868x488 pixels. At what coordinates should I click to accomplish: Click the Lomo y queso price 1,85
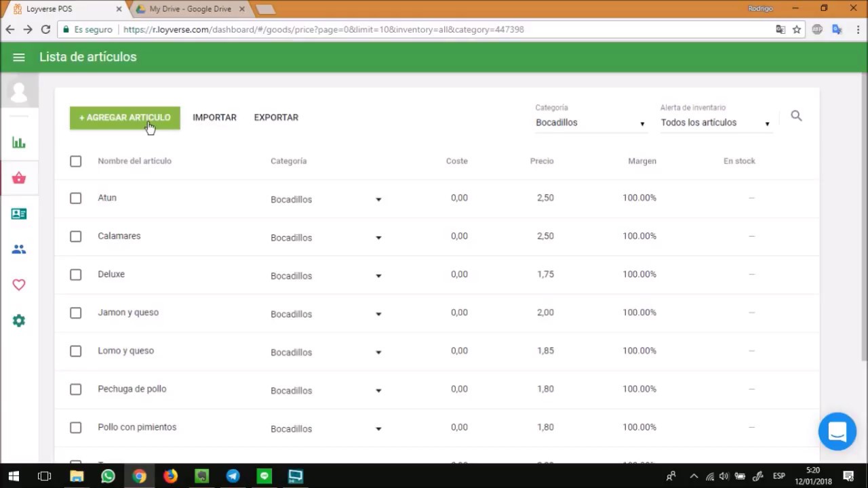545,350
